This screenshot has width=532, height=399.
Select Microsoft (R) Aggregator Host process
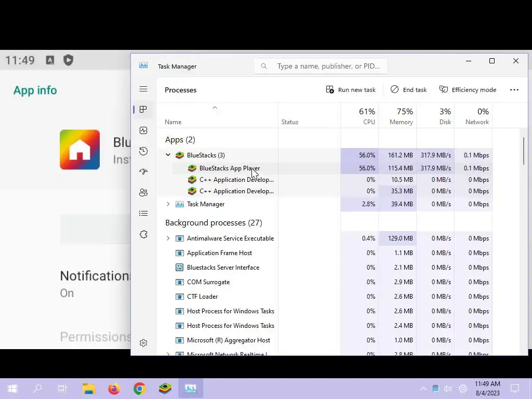229,340
